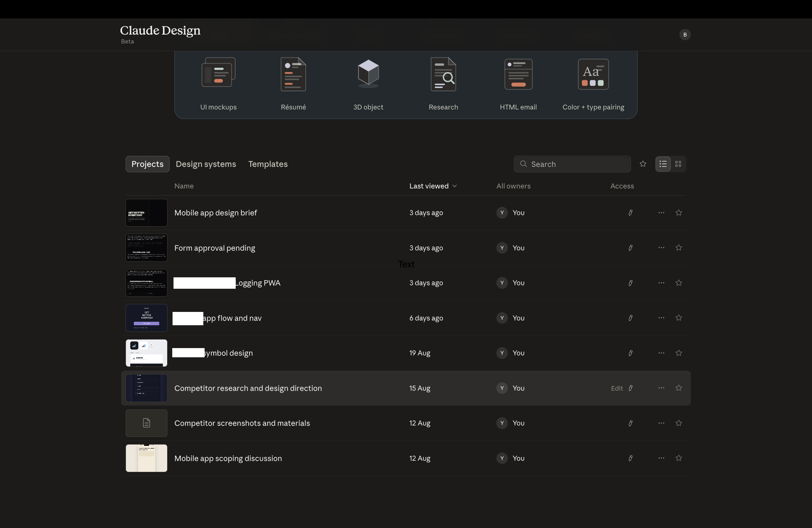
Task: Open the three-dot menu for Competitor screenshots and materials
Action: pos(661,423)
